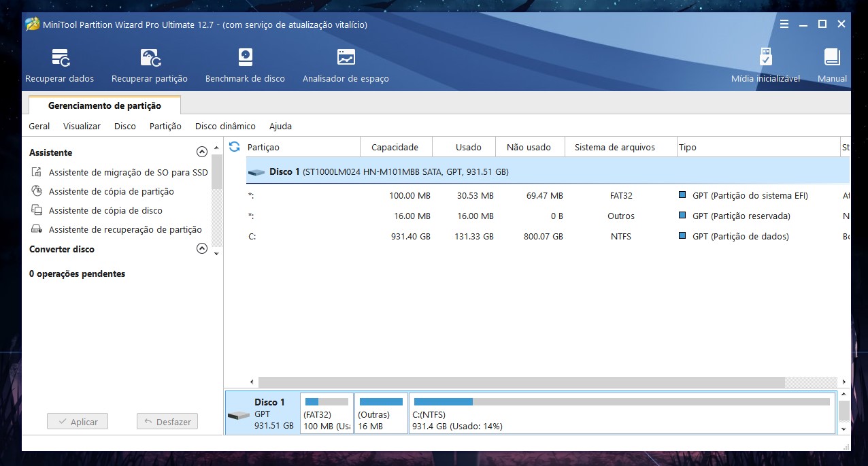Screen dimensions: 868x466
Task: Click the blue type square for Partição reservada
Action: point(682,216)
